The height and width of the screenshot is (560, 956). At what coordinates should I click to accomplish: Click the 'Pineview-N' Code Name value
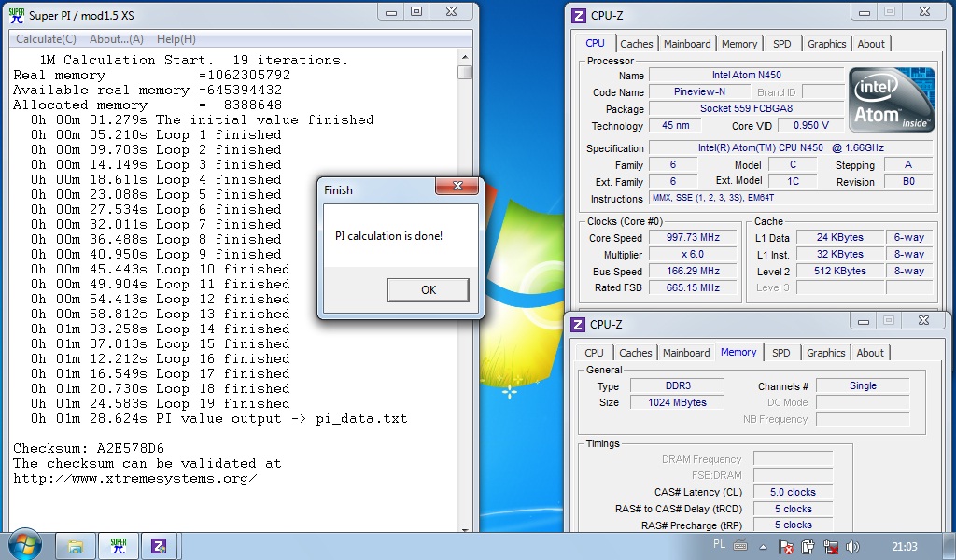pyautogui.click(x=699, y=92)
